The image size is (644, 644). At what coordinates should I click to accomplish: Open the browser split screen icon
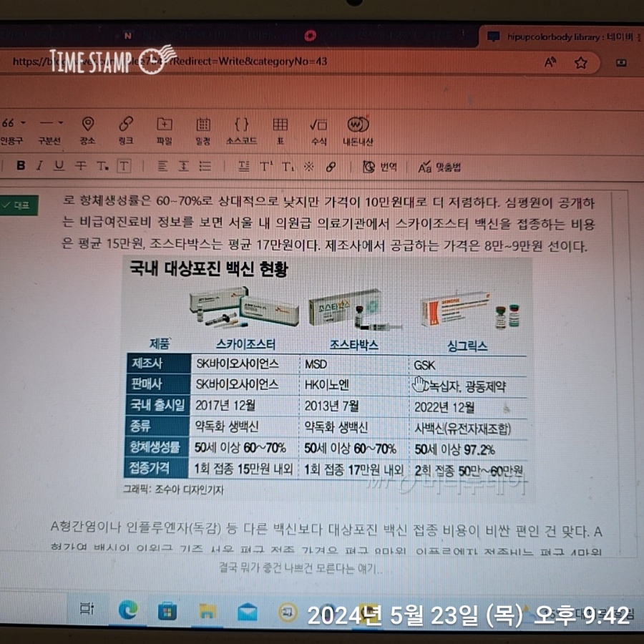(x=621, y=63)
